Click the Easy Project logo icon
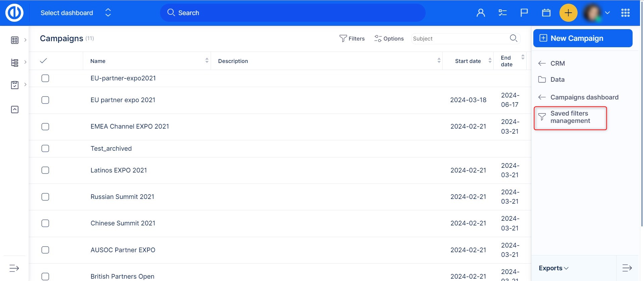644x281 pixels. click(x=14, y=13)
